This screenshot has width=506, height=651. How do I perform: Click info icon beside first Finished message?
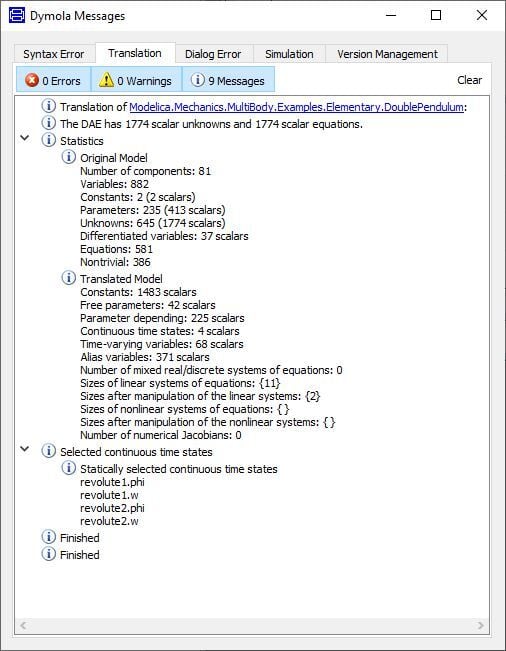pos(49,537)
